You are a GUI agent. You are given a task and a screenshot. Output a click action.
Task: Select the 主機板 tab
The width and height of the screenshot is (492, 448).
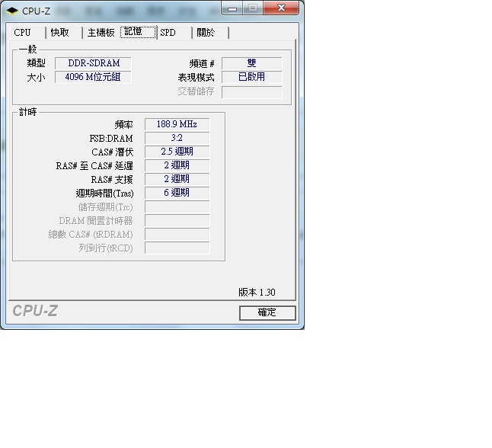101,32
